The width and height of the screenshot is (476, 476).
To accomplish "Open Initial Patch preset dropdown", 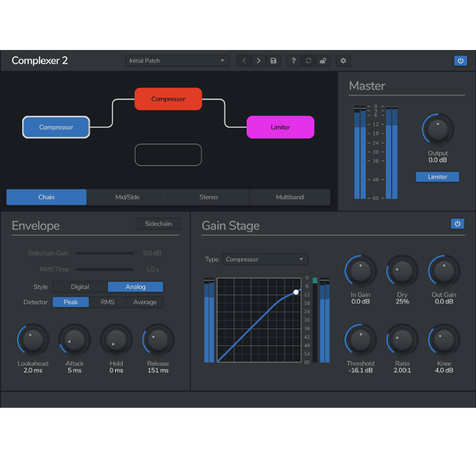I will coord(177,61).
